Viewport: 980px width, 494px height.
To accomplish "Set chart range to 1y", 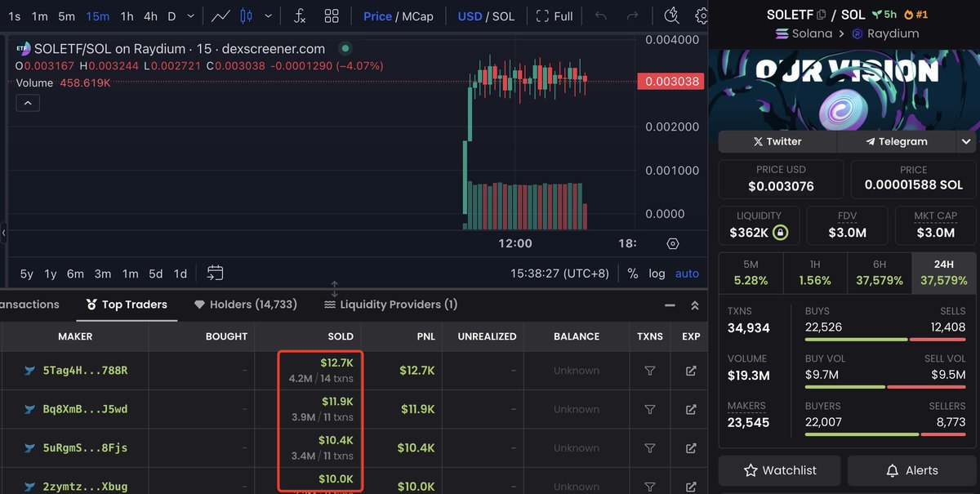I will click(51, 274).
